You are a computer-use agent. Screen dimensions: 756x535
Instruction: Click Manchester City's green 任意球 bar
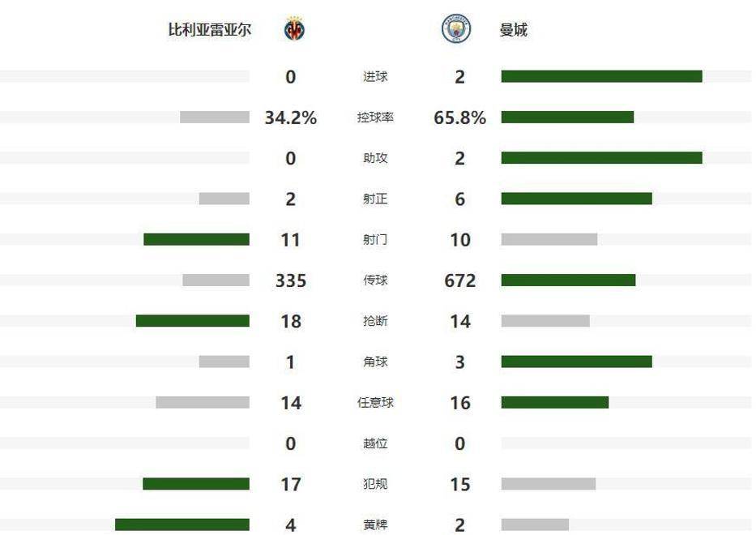pos(554,403)
